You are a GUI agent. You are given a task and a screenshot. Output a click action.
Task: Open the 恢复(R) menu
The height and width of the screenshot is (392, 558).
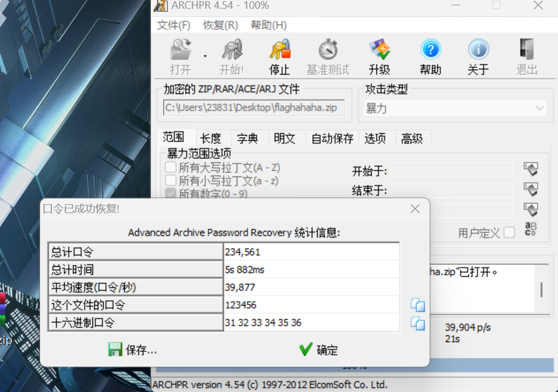point(220,25)
